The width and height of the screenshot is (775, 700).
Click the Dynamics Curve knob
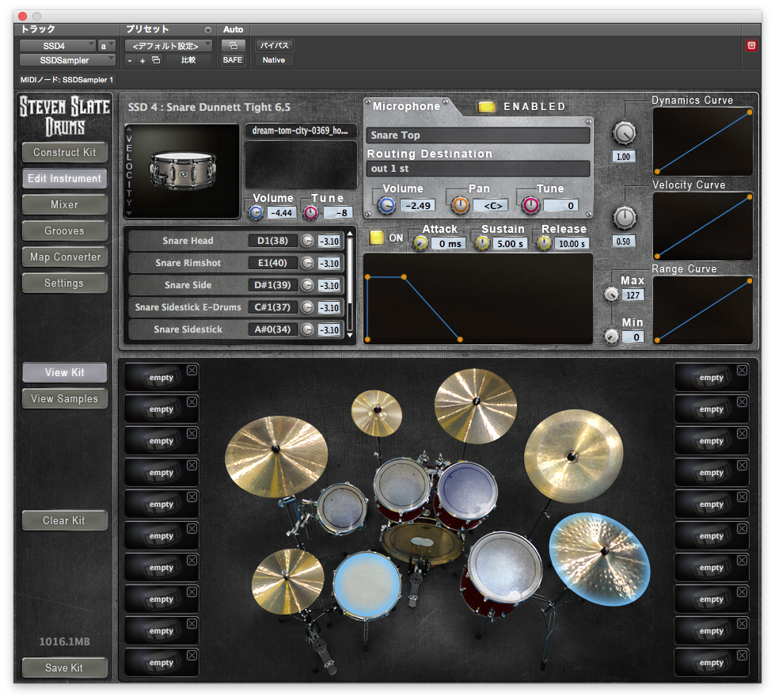625,133
